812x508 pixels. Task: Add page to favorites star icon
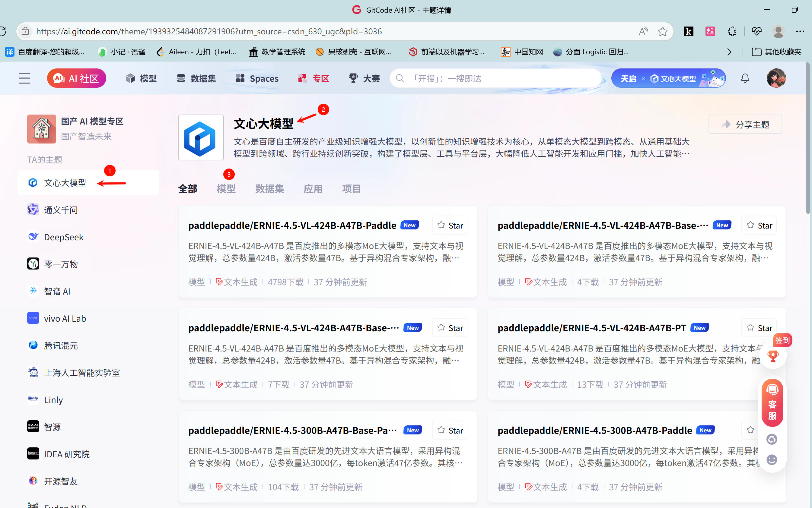click(x=662, y=31)
